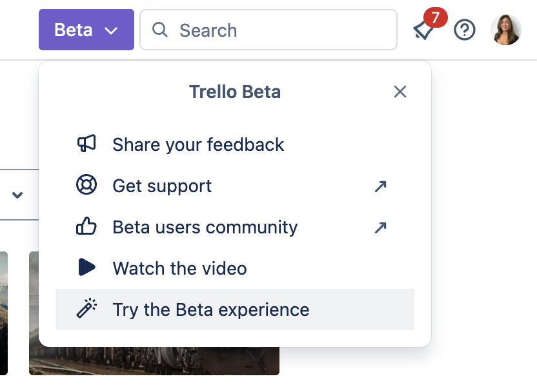Click the help question mark icon
The height and width of the screenshot is (392, 537).
click(x=465, y=30)
